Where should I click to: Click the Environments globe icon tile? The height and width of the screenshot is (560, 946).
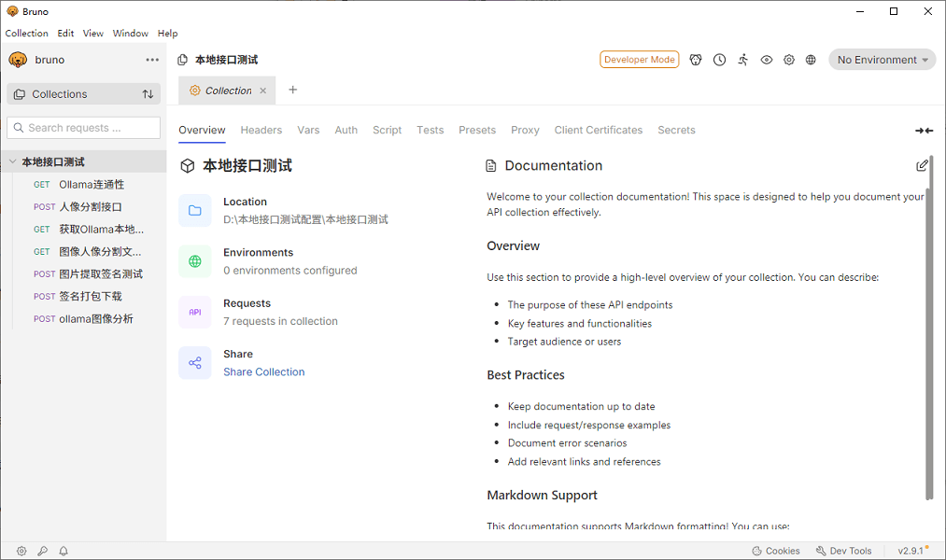tap(195, 261)
